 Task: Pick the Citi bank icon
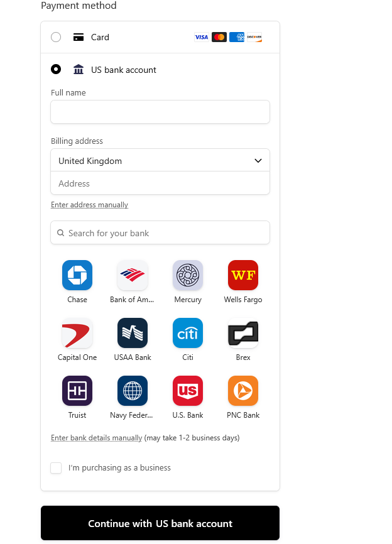(x=188, y=333)
